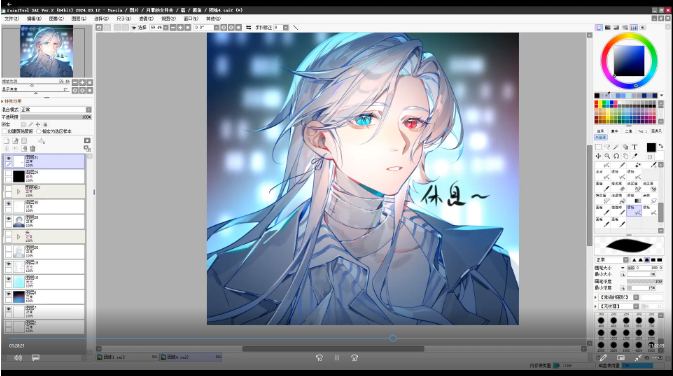Enable the clipping group checkbox

click(5, 131)
